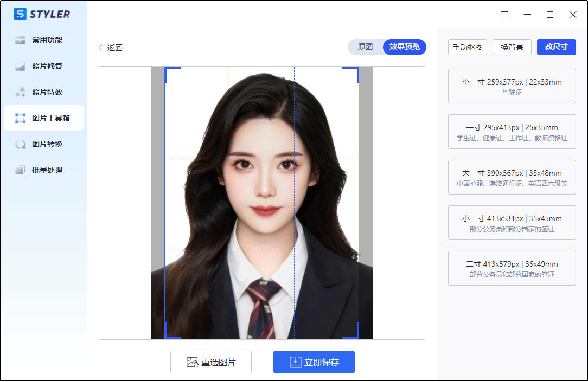Go to 照片特效 menu label
The image size is (588, 382).
(x=47, y=92)
